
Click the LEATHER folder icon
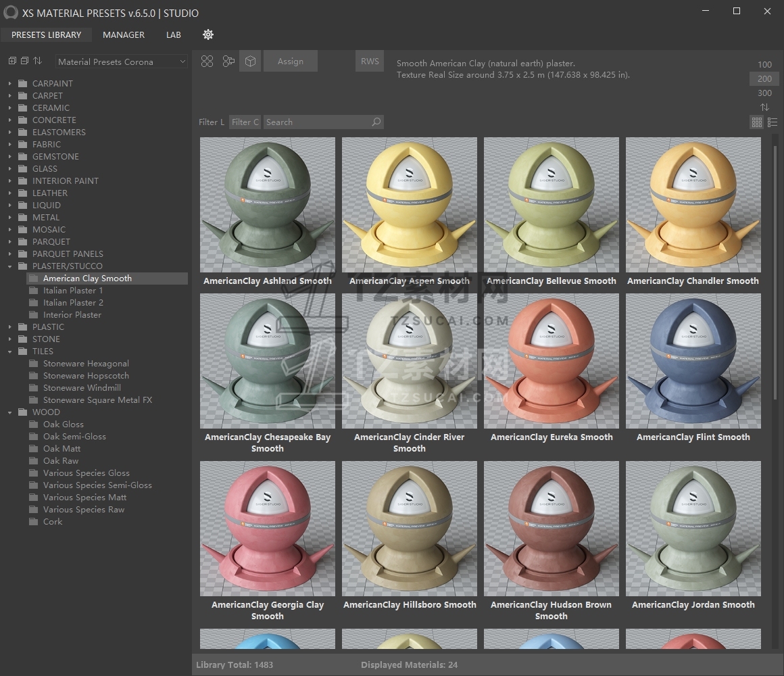23,193
